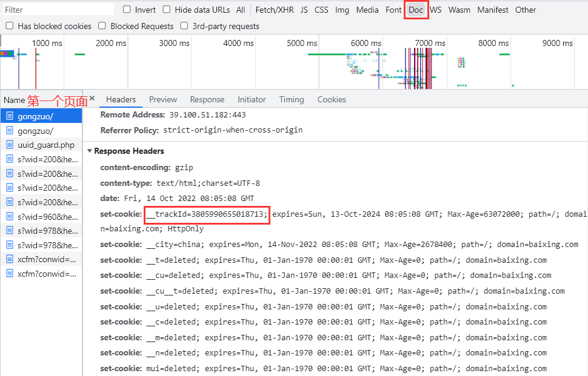
Task: Click the Filter text input field
Action: coord(58,10)
